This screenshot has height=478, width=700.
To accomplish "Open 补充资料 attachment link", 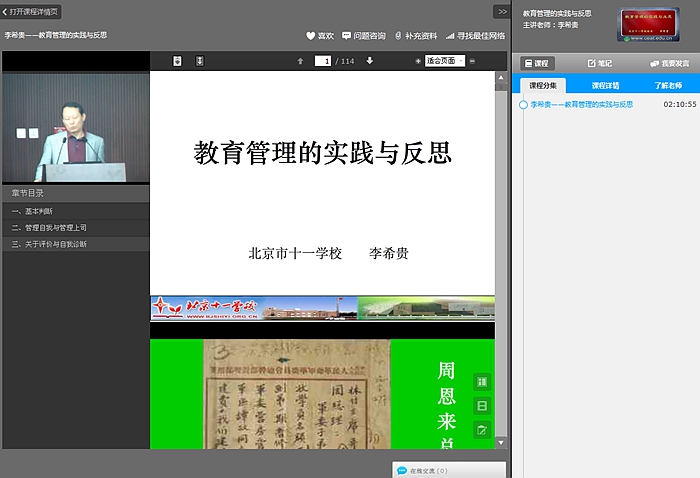I will pos(416,36).
